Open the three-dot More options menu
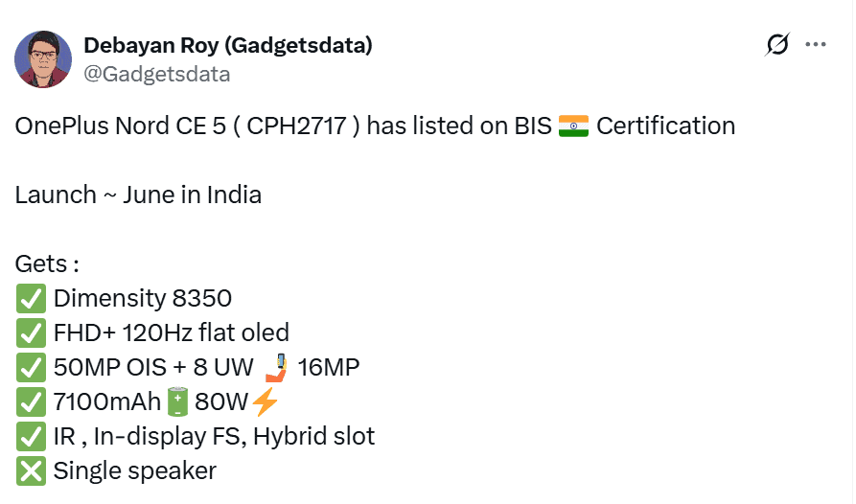The image size is (856, 504). tap(816, 45)
